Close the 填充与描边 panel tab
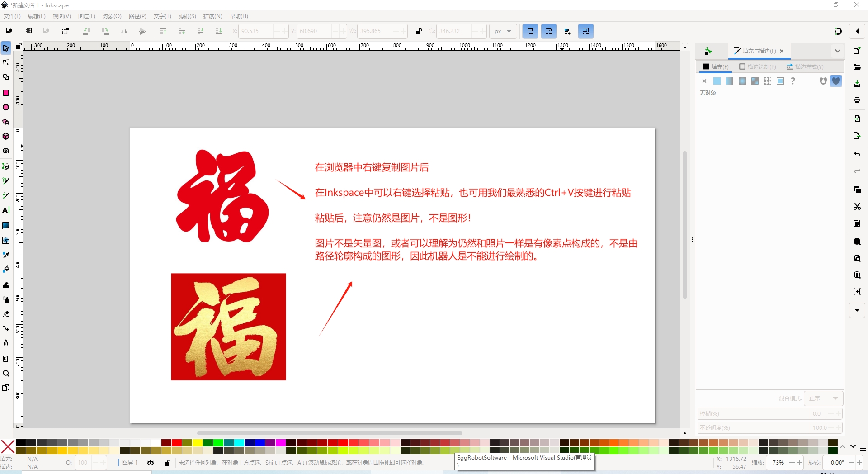 click(x=782, y=51)
